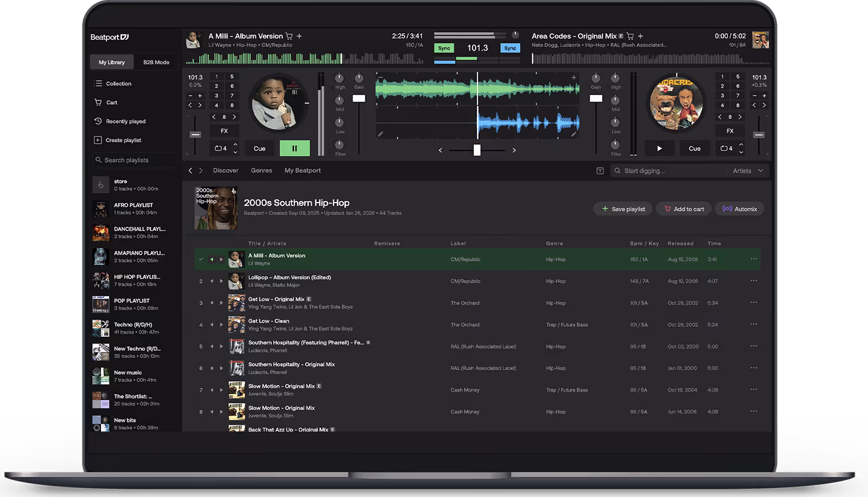Focus the Search playlists field
This screenshot has height=497, width=868.
(x=134, y=160)
